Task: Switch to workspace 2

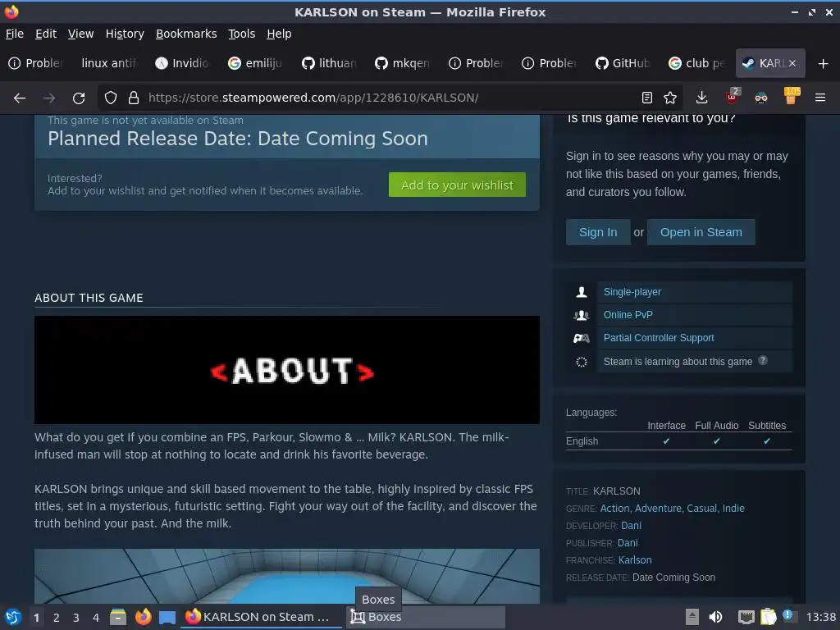Action: pyautogui.click(x=57, y=618)
